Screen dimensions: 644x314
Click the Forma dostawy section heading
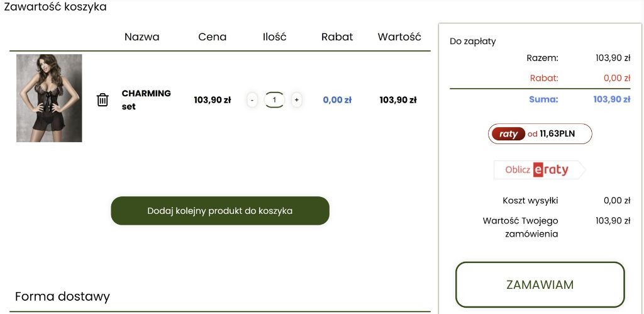62,296
